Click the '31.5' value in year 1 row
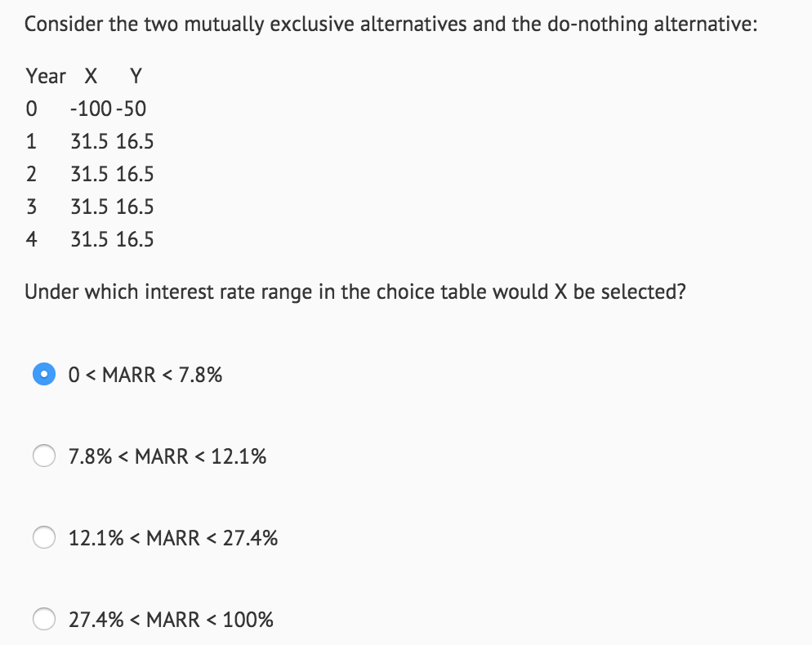Image resolution: width=812 pixels, height=645 pixels. pos(88,141)
